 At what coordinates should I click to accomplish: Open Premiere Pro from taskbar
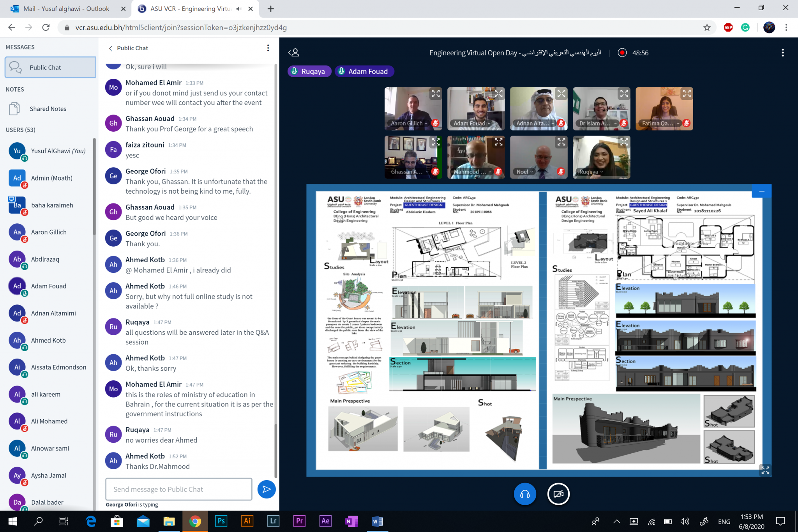(299, 521)
